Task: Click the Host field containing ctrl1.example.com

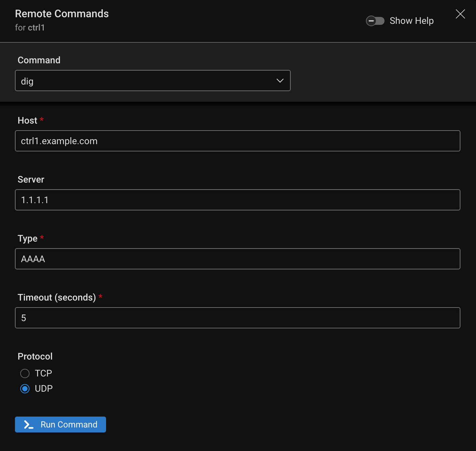Action: pyautogui.click(x=237, y=141)
